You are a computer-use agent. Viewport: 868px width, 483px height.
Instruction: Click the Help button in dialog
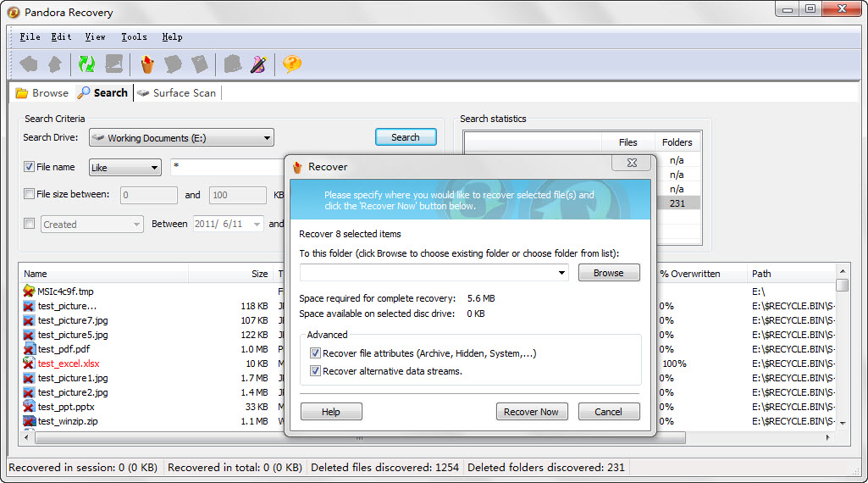331,412
